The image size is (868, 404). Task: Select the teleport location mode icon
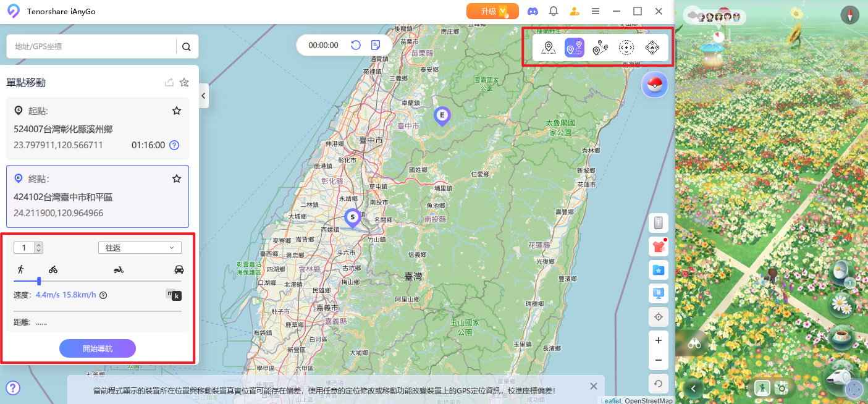click(x=548, y=48)
